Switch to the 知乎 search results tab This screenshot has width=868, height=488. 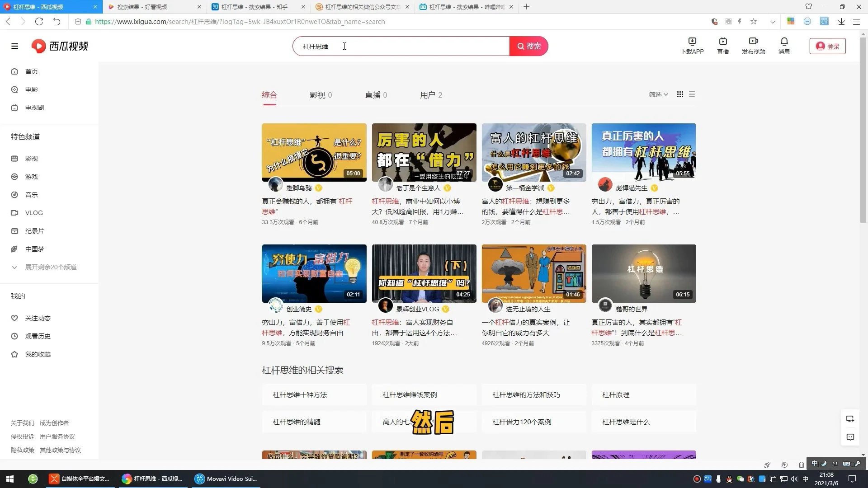259,7
